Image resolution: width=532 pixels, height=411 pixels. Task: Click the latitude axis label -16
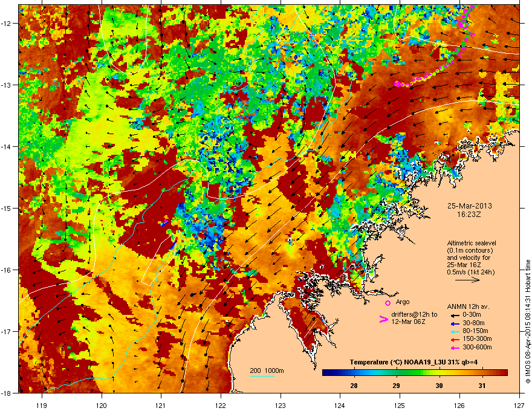pos(7,270)
